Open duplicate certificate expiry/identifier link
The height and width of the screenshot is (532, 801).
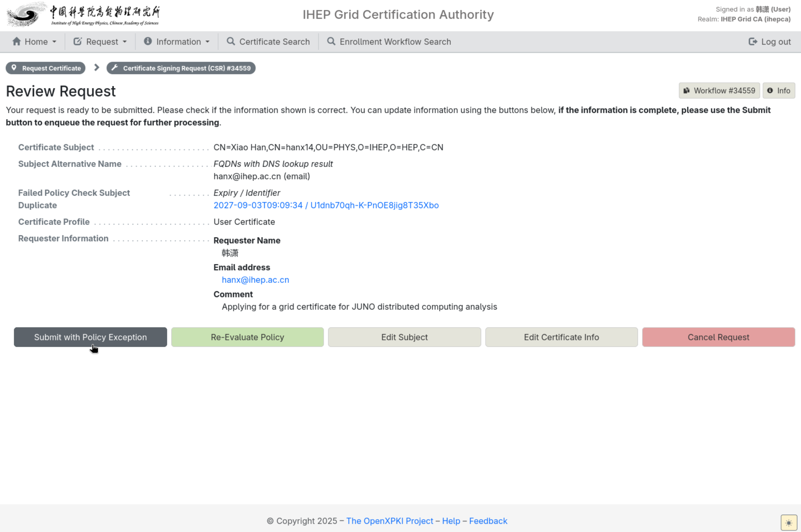[x=326, y=205]
